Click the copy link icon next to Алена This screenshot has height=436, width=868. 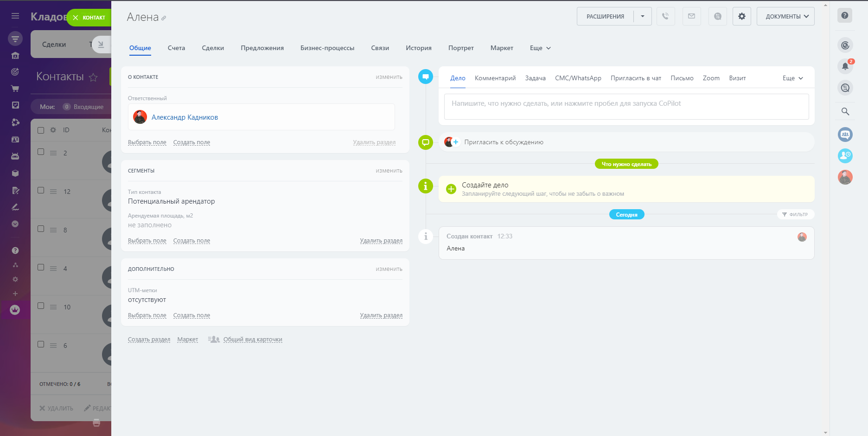click(164, 18)
